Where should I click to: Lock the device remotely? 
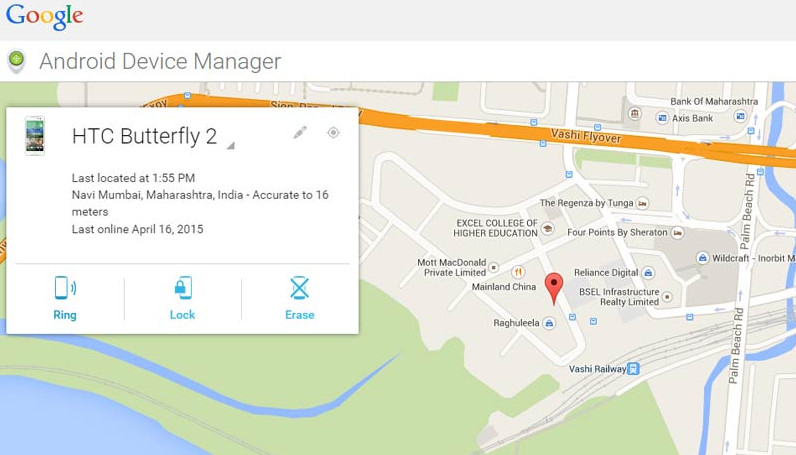[x=182, y=298]
